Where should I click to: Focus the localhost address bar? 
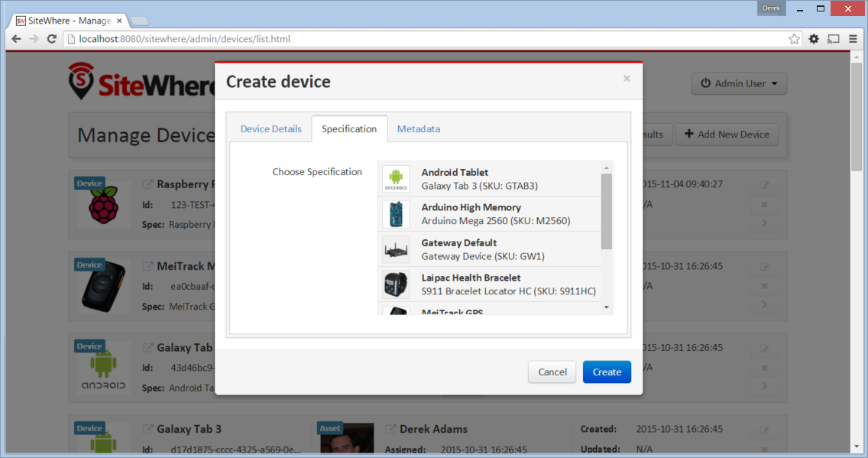click(425, 39)
